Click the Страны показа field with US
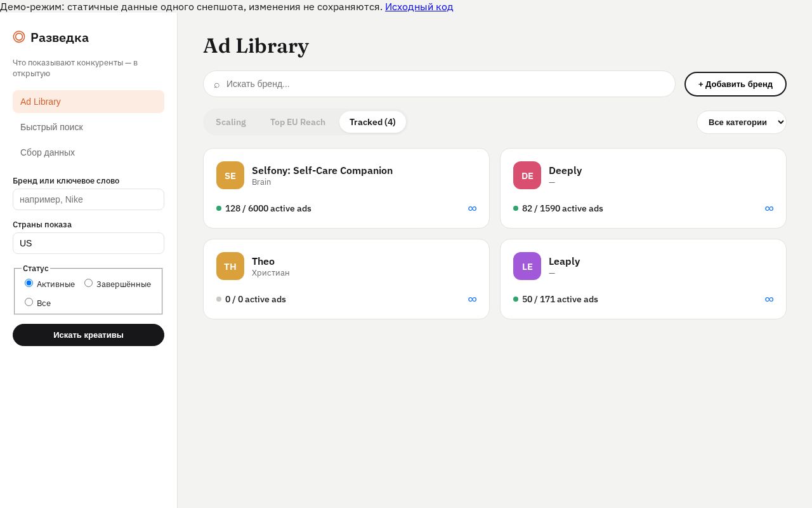 click(88, 243)
